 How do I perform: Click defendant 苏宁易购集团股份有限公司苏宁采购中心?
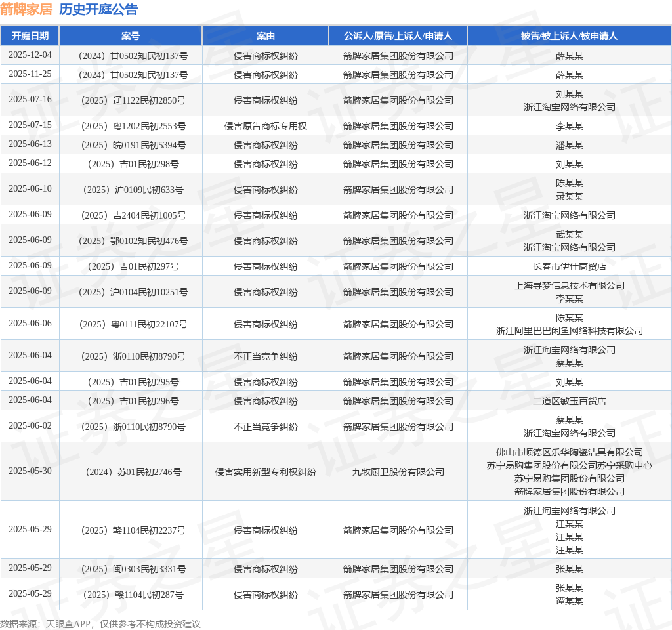tap(569, 465)
